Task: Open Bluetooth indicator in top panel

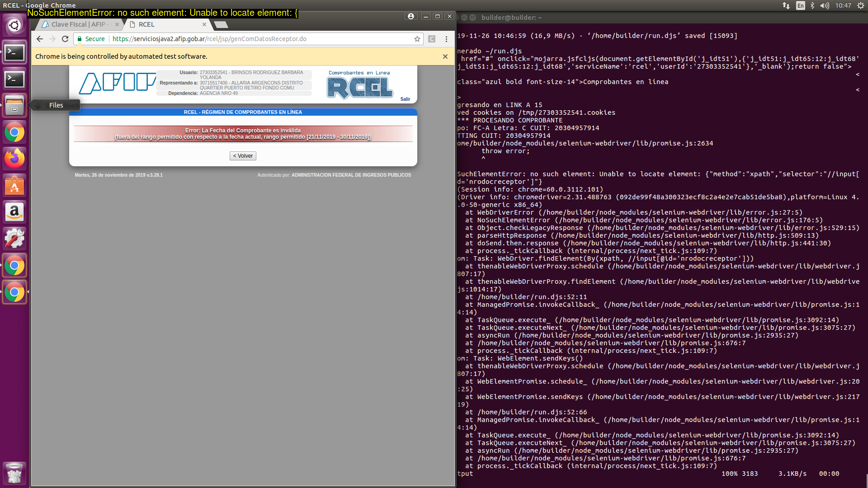Action: 812,5
